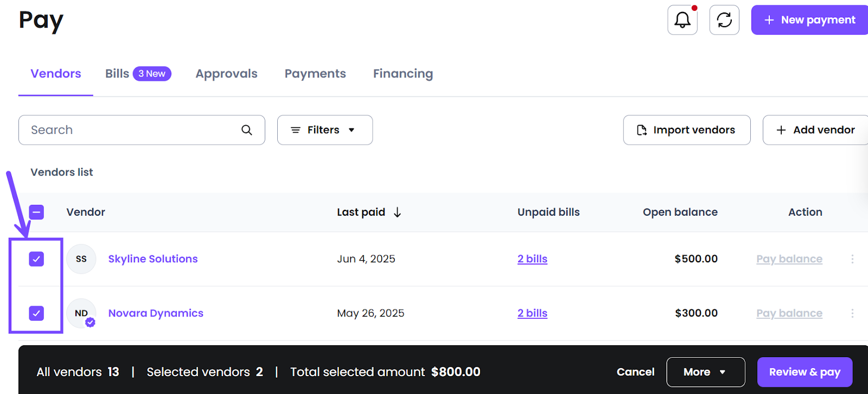868x394 pixels.
Task: Click the SS vendor avatar
Action: (x=81, y=259)
